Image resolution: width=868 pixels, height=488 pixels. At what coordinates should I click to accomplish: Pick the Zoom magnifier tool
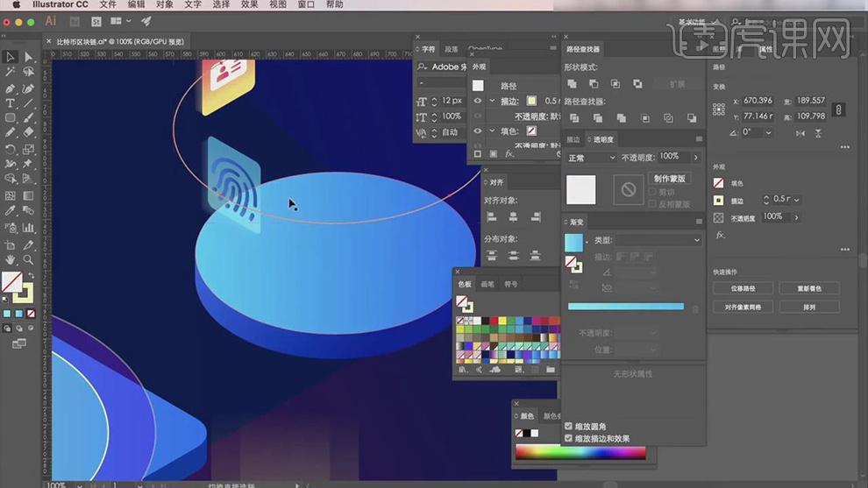(28, 260)
